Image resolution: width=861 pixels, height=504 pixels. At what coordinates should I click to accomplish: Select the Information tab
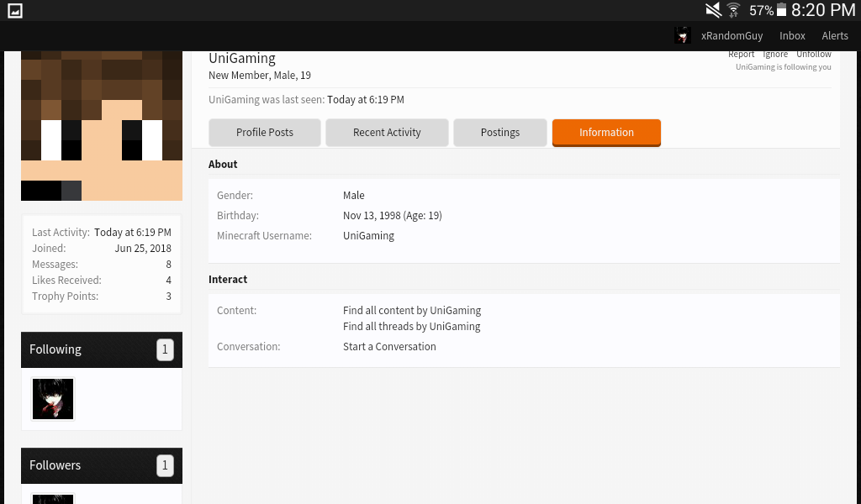(607, 133)
